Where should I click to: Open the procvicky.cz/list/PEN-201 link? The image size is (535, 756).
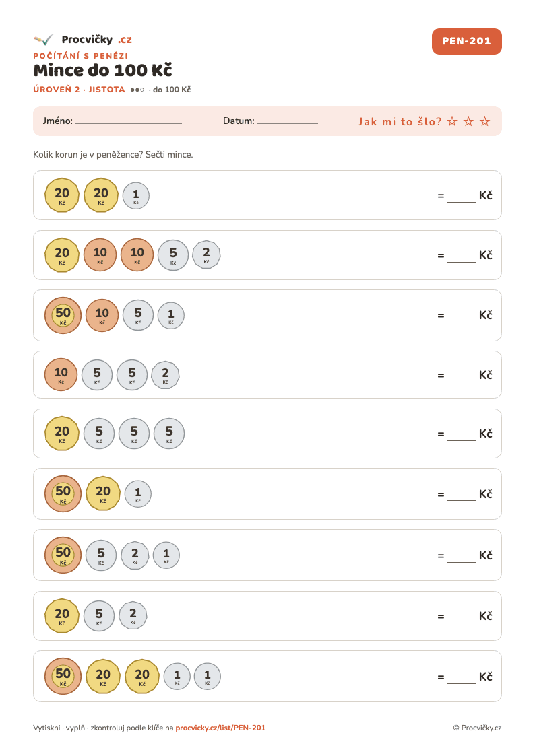pyautogui.click(x=220, y=728)
